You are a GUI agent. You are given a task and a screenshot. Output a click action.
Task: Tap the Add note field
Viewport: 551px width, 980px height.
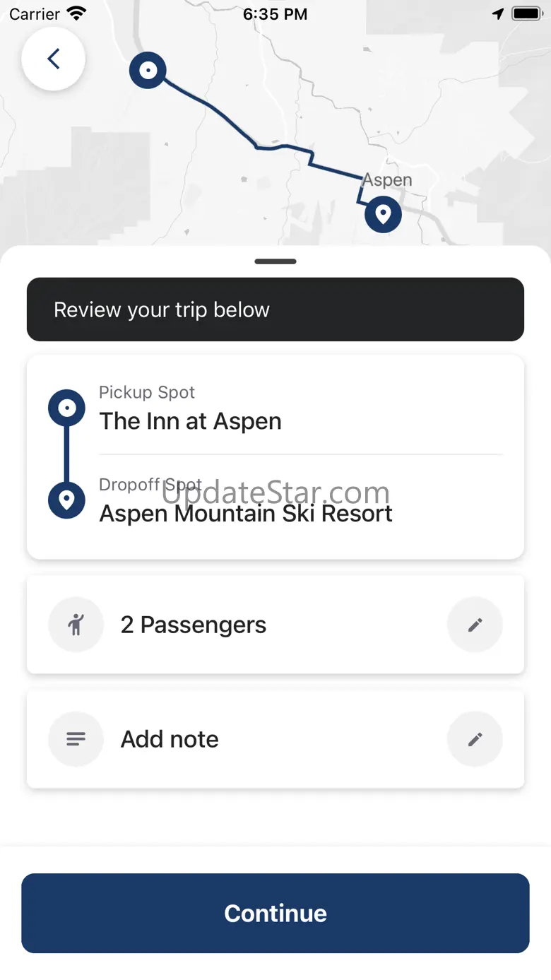coord(170,739)
